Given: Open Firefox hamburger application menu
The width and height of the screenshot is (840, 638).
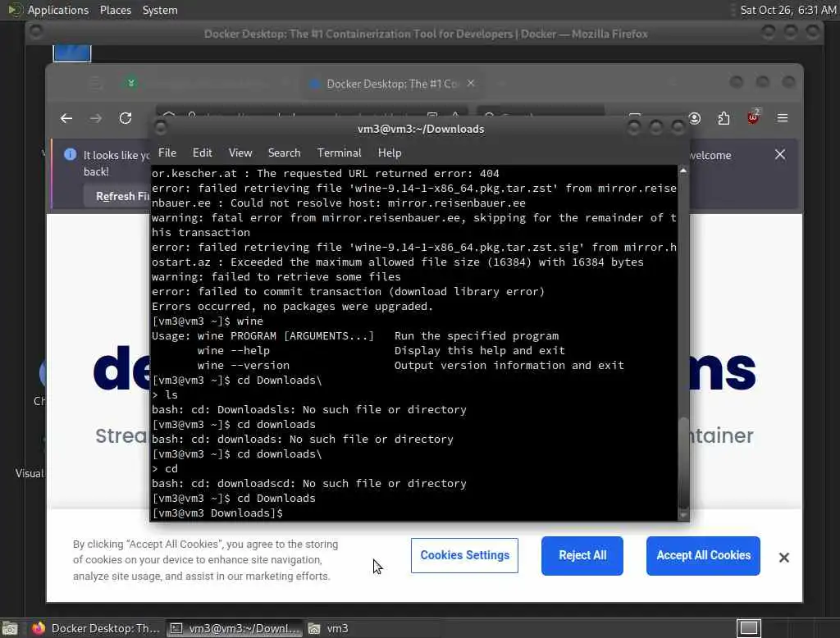Looking at the screenshot, I should (782, 118).
